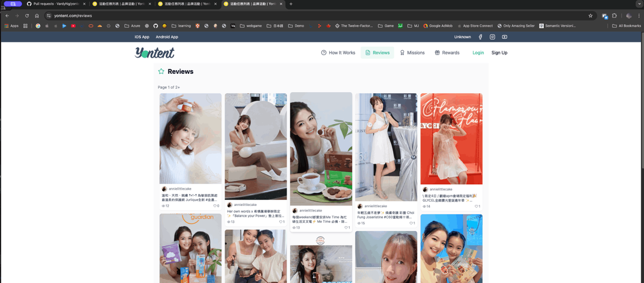
Task: Toggle heart on the Choi Fung review card
Action: click(x=411, y=223)
